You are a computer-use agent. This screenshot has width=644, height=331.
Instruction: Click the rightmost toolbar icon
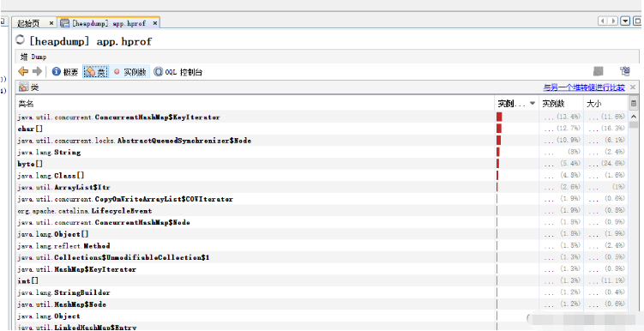624,72
